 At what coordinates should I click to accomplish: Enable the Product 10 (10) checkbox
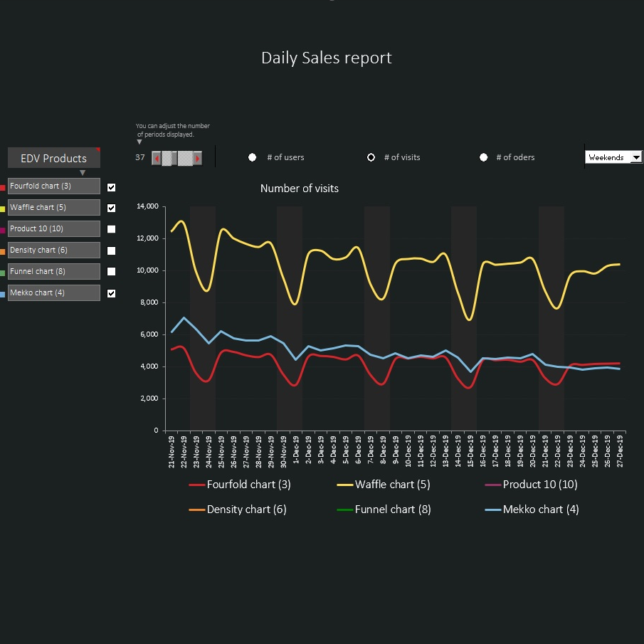coord(111,228)
